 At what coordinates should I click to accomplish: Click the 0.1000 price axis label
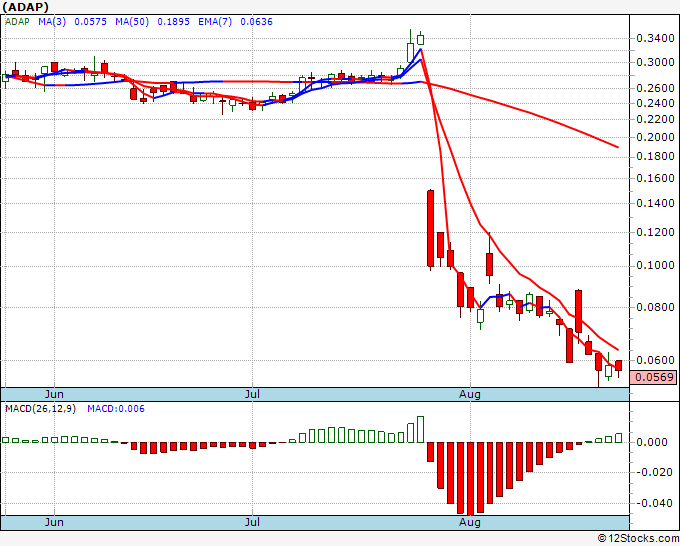tap(655, 265)
